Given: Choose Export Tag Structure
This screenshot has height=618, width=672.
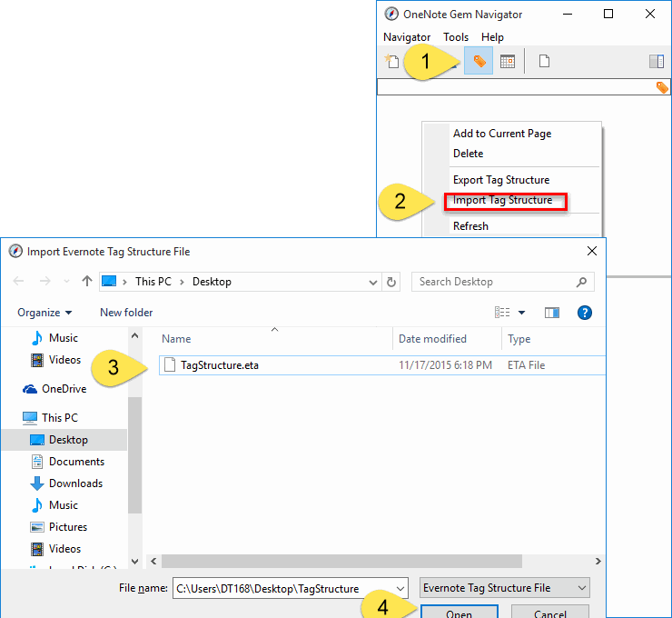Looking at the screenshot, I should [501, 180].
